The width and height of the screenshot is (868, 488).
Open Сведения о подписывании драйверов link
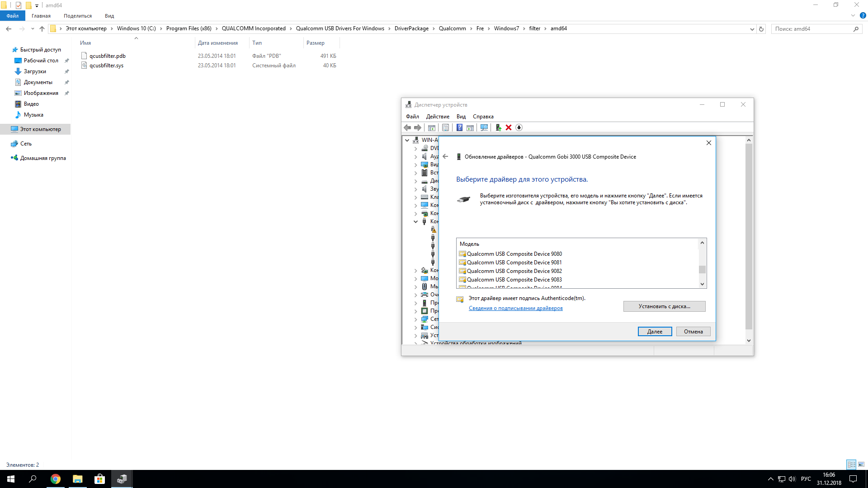click(516, 308)
